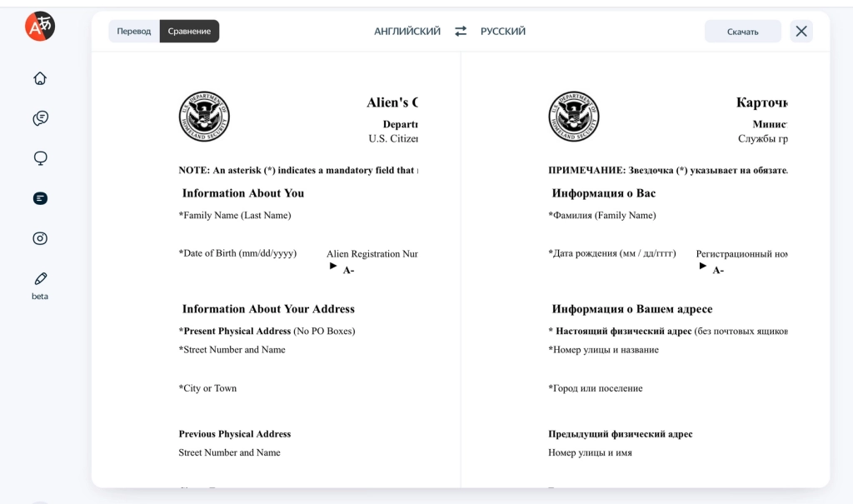Click the translator app logo
Screen dimensions: 853x504
[x=40, y=26]
